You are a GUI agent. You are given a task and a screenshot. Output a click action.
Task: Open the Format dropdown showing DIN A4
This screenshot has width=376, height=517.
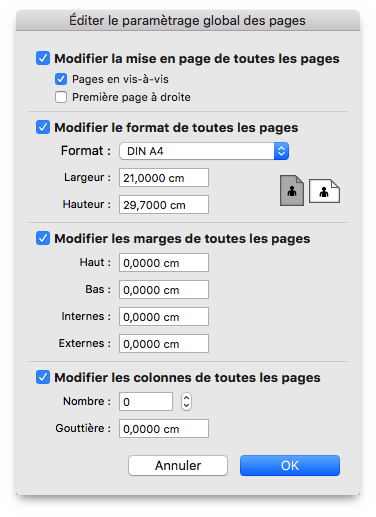(204, 151)
